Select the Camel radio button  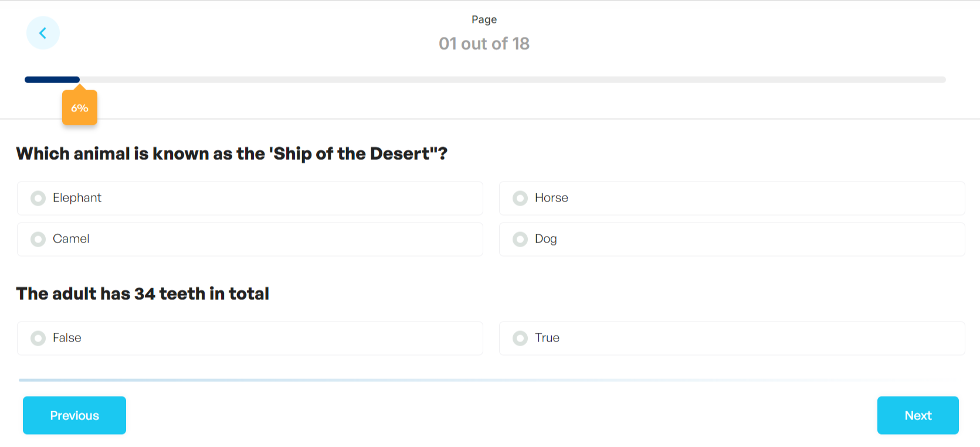38,239
